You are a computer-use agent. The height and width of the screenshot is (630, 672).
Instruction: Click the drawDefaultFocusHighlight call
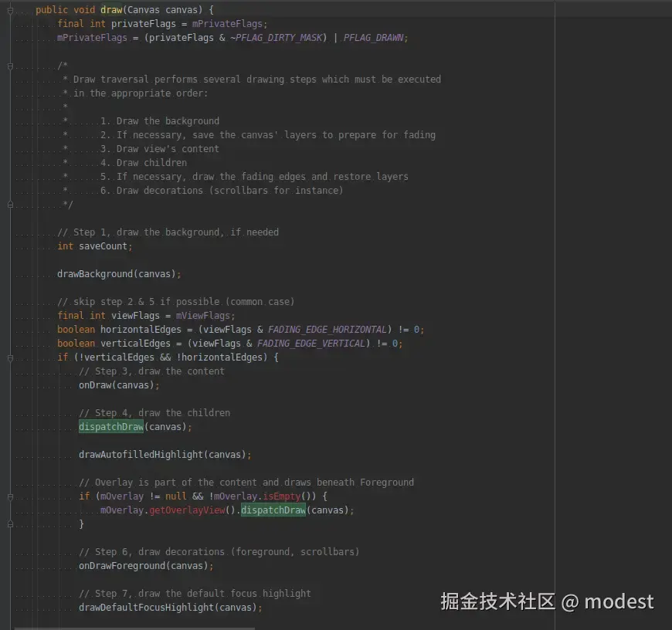click(x=143, y=607)
